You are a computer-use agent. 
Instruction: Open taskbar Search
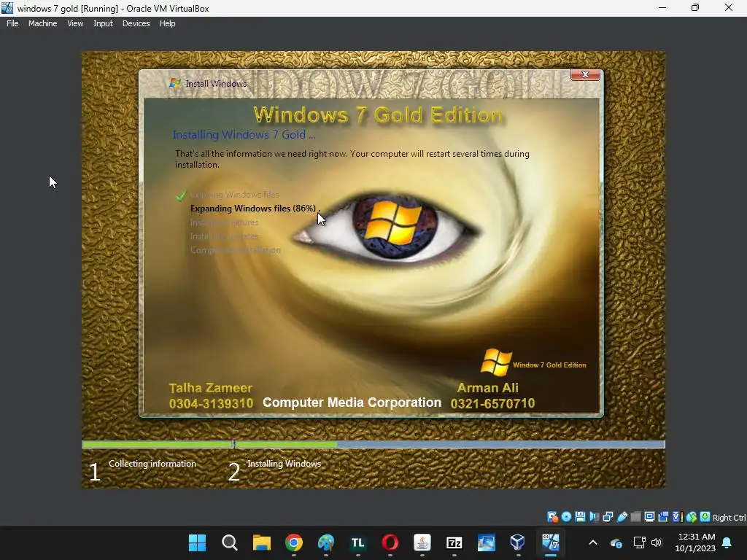point(230,542)
